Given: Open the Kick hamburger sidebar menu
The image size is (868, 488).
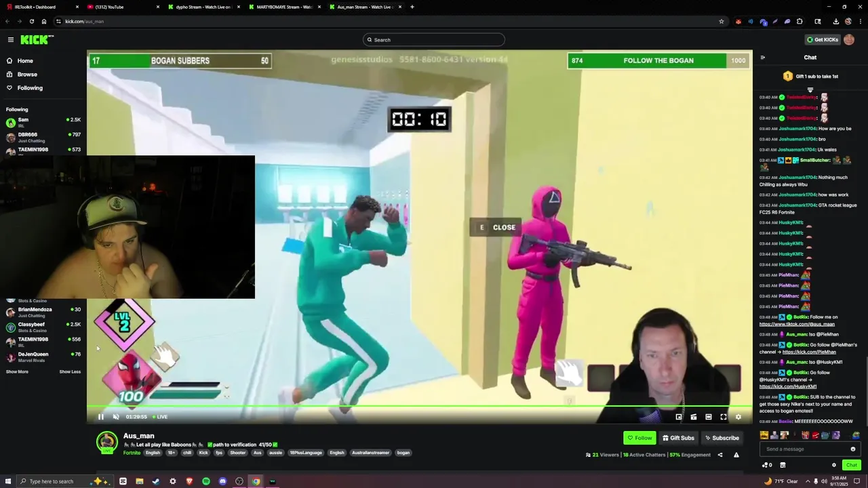Looking at the screenshot, I should (10, 40).
